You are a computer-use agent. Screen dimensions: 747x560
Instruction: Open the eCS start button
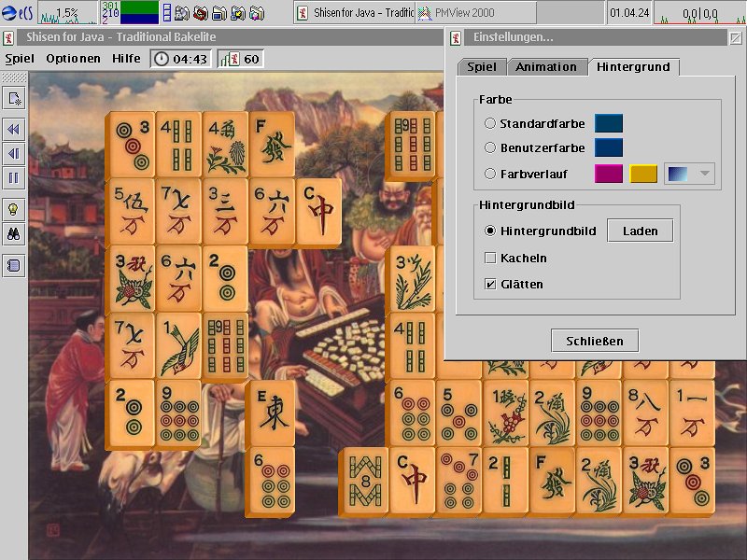17,12
